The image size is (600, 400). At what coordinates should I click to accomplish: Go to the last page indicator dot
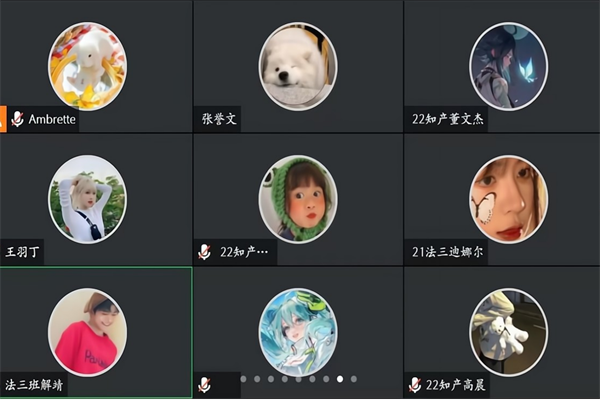[x=354, y=379]
